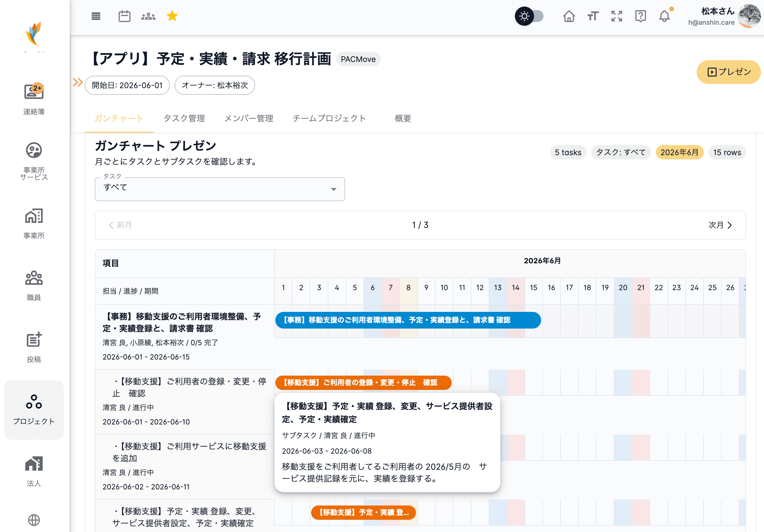Click the yellow star favorites icon
This screenshot has width=764, height=532.
pyautogui.click(x=172, y=15)
